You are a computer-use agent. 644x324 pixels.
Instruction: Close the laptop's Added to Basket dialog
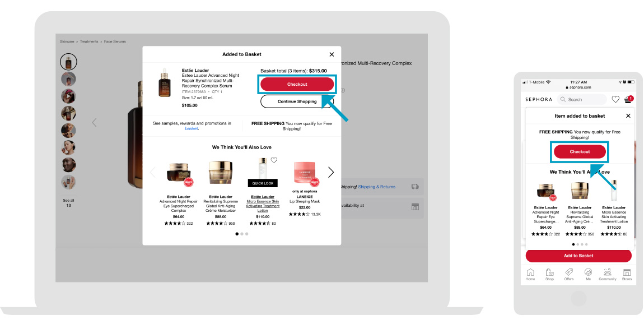[332, 54]
